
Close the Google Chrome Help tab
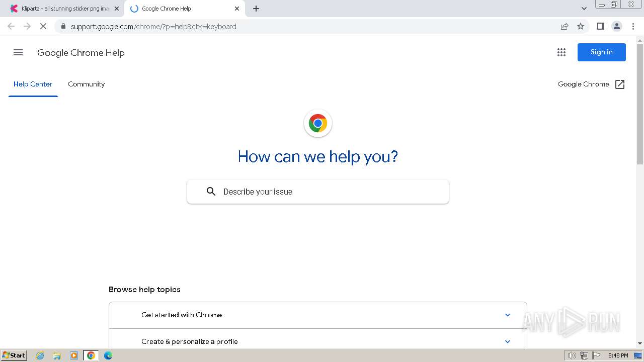pos(237,9)
